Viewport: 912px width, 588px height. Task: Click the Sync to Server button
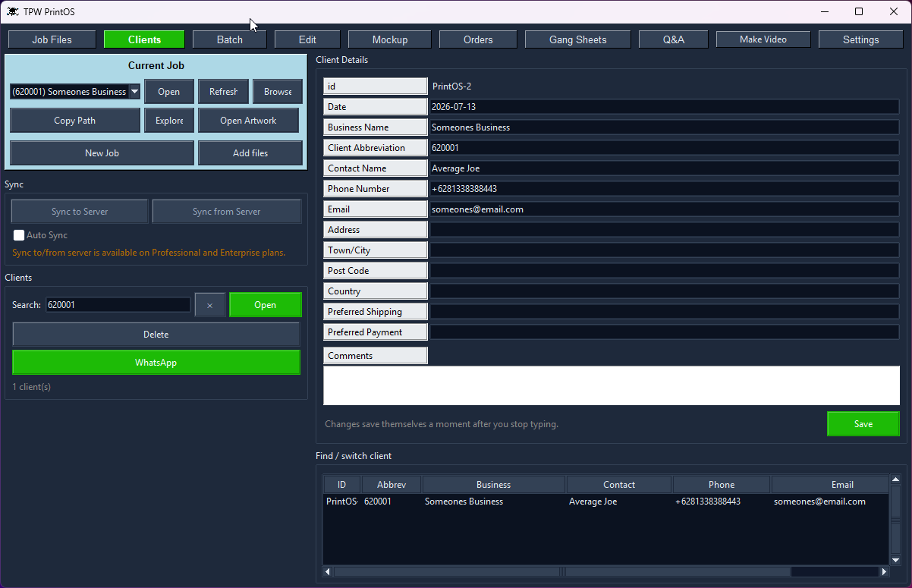(80, 212)
